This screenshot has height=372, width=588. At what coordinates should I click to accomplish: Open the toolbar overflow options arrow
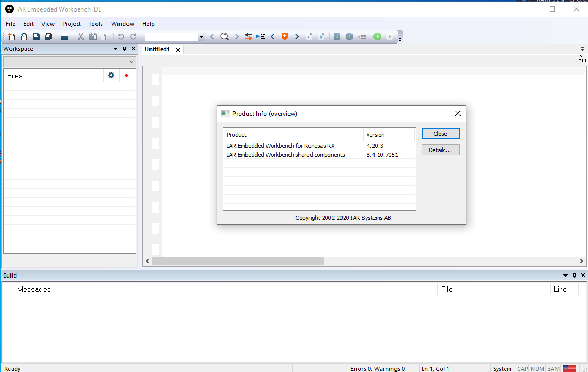(x=400, y=39)
